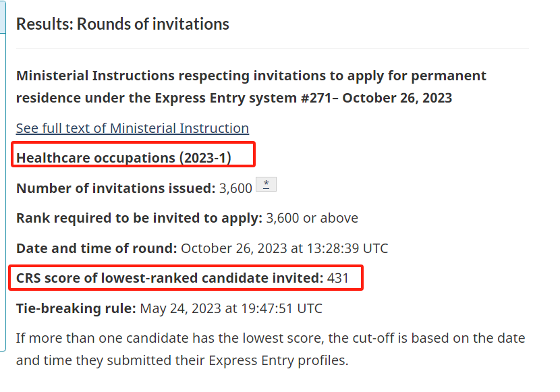Select the Ministerial Instructions #271 title text
This screenshot has width=560, height=392.
pyautogui.click(x=251, y=87)
